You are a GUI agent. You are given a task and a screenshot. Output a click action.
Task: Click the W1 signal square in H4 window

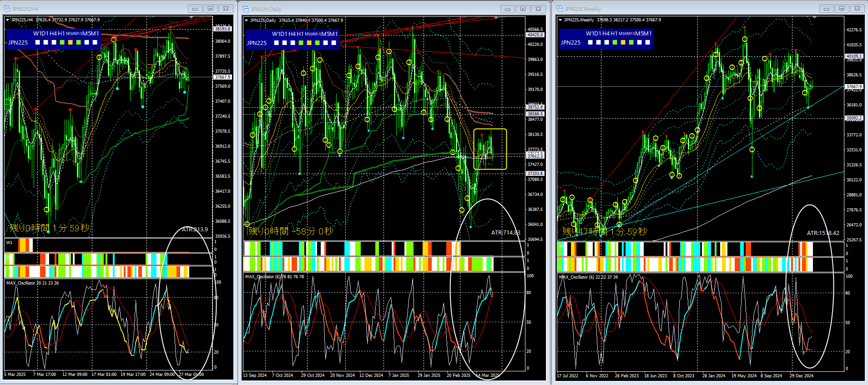[x=38, y=42]
